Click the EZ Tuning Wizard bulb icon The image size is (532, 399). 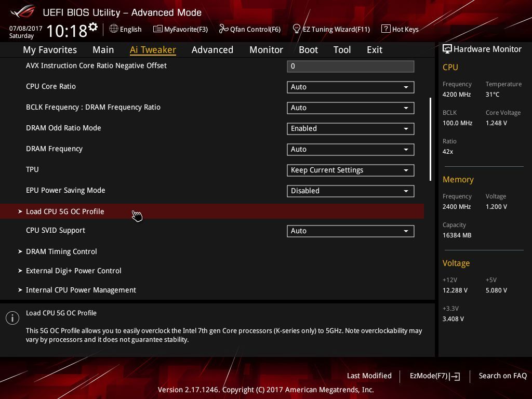[296, 29]
